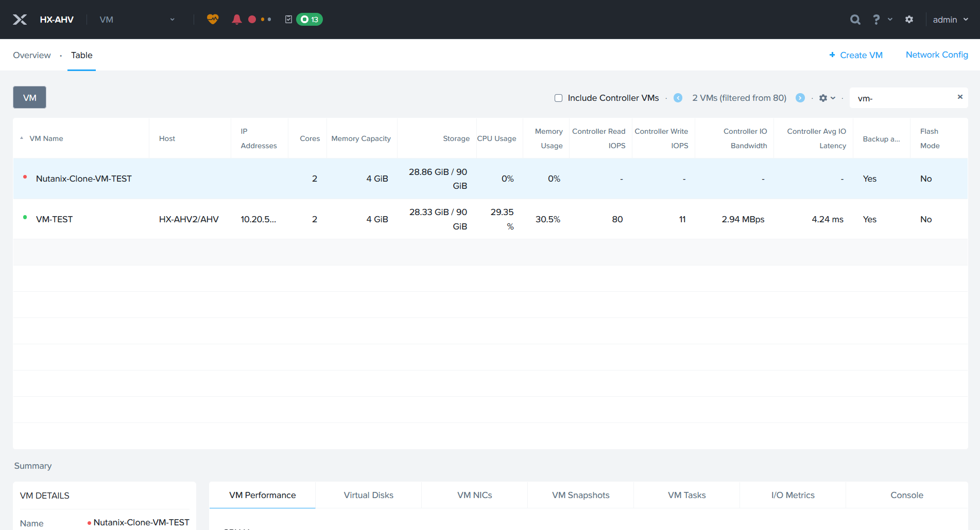Go to next page of VMs
This screenshot has height=530, width=980.
(x=800, y=98)
